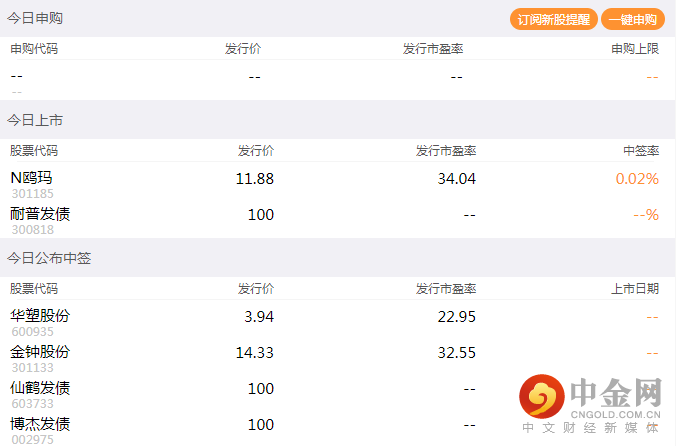The image size is (676, 446).
Task: Click the 今日上市 section header
Action: (35, 120)
